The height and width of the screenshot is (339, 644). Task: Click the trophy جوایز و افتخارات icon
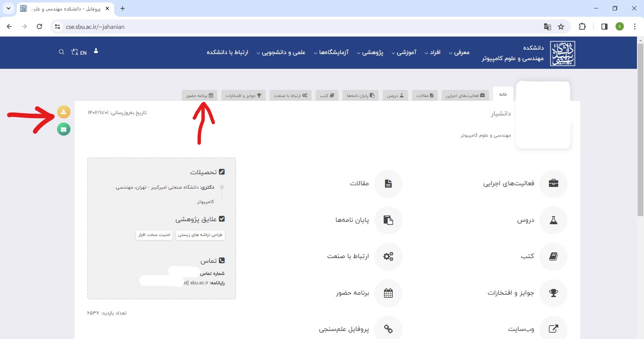click(553, 293)
